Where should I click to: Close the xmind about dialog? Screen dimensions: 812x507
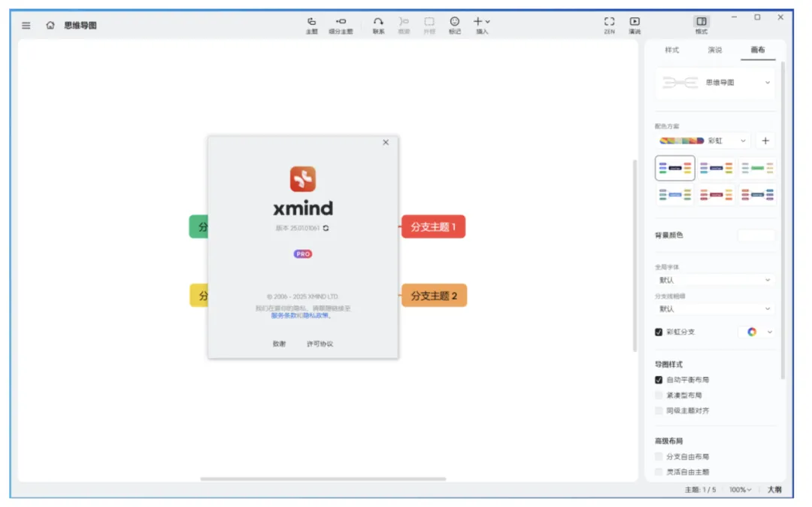tap(386, 142)
